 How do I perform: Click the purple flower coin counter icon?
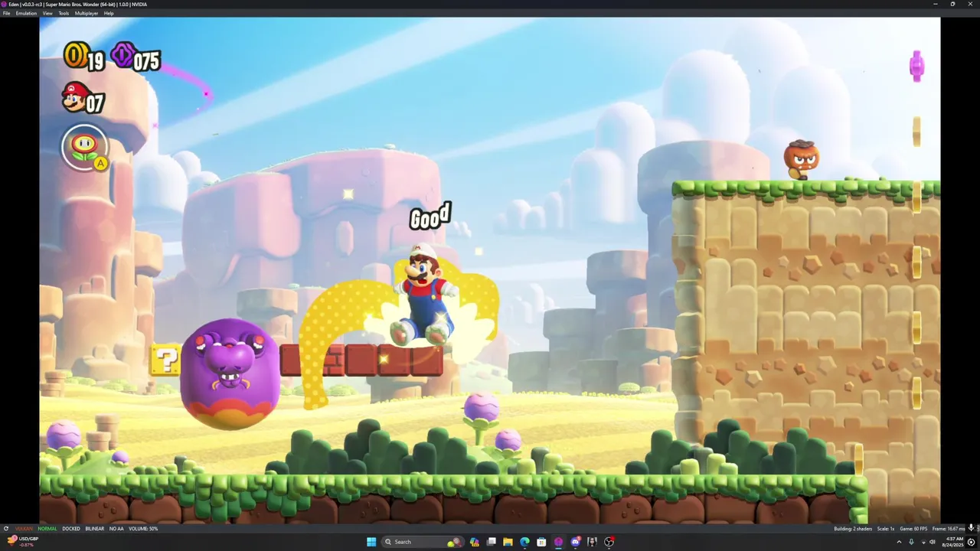[122, 55]
